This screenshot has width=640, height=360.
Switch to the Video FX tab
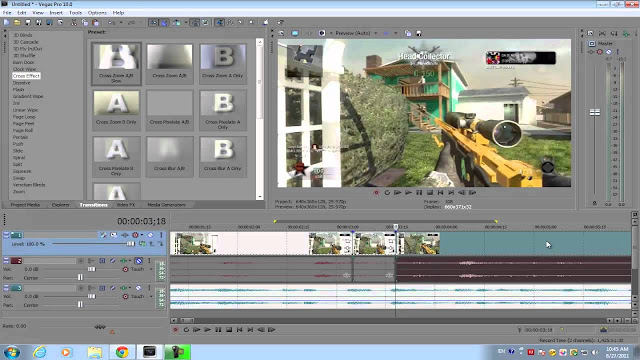[x=126, y=205]
